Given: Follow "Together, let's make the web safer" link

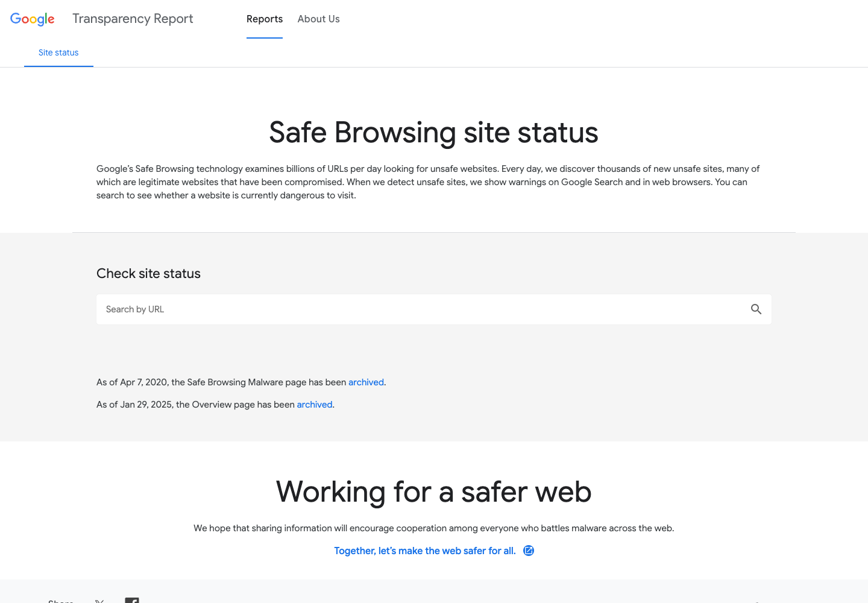Looking at the screenshot, I should [434, 551].
